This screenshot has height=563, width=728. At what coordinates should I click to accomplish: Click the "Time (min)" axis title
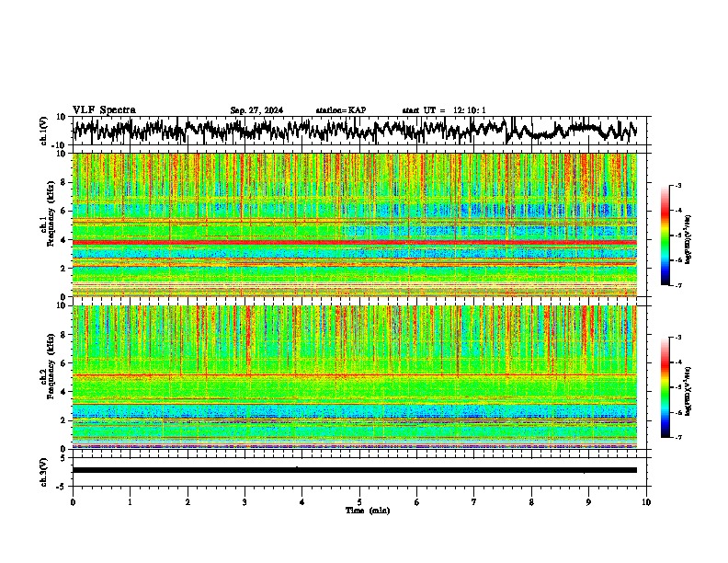(x=368, y=511)
